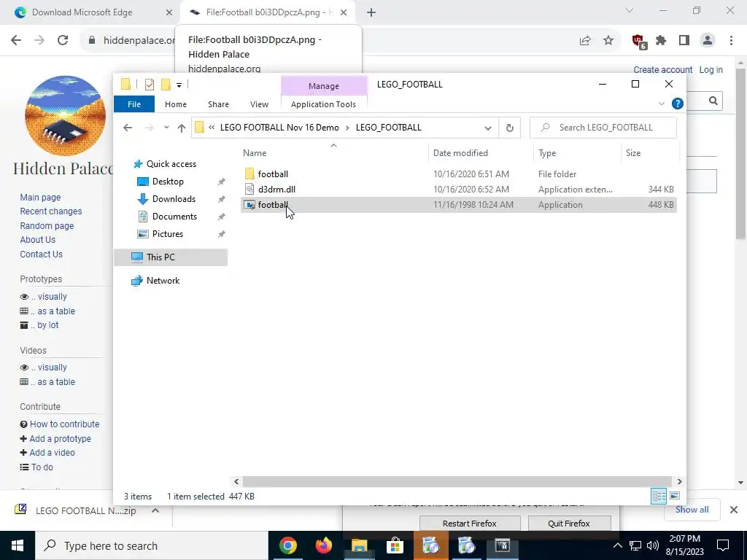
Task: Close the Hidden Palace browser tab
Action: click(x=344, y=13)
